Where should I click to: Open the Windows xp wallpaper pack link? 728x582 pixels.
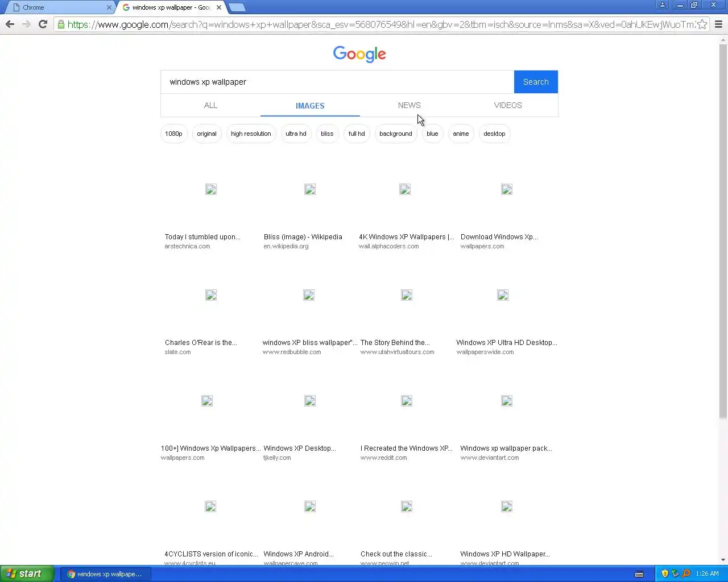pos(506,448)
